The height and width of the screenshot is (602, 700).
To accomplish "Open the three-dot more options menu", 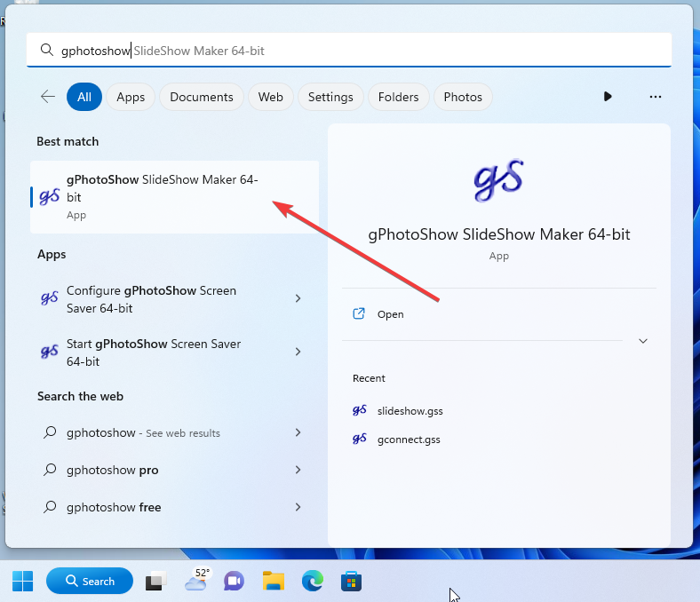I will pyautogui.click(x=655, y=97).
